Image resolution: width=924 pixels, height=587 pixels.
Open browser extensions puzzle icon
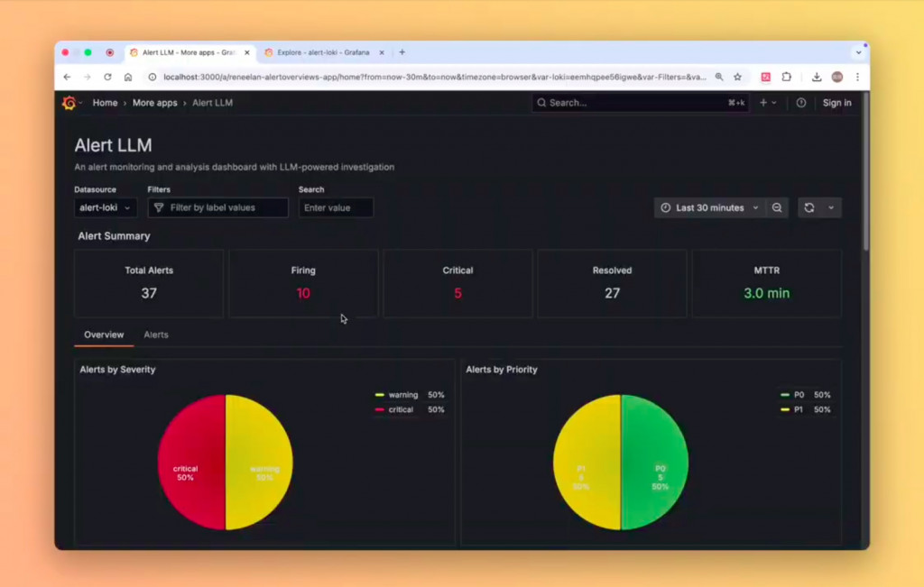[786, 78]
